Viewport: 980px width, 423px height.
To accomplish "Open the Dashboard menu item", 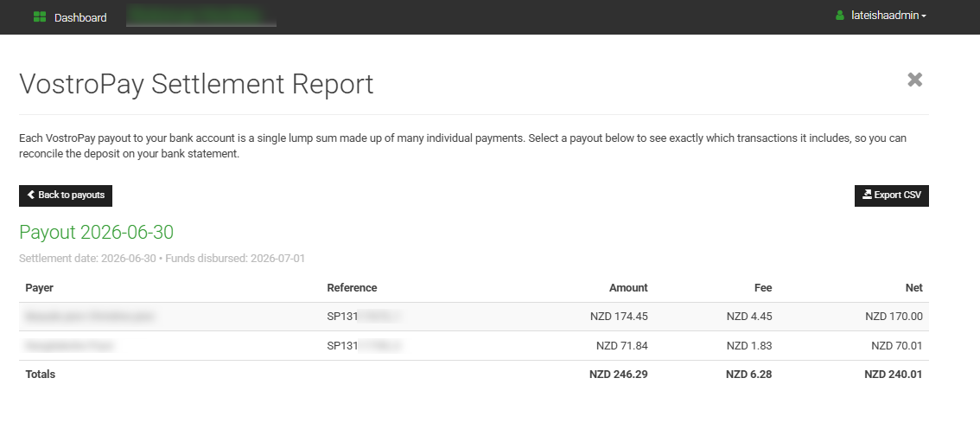I will (80, 17).
